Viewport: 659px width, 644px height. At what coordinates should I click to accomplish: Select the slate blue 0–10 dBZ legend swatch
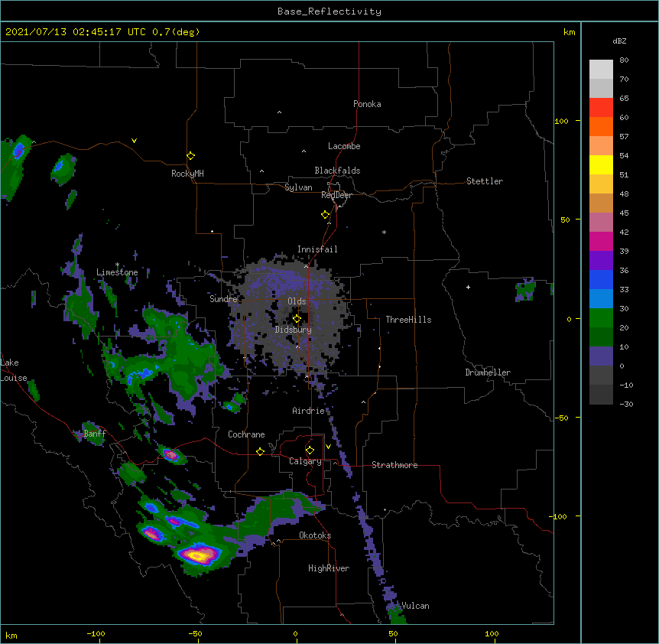pyautogui.click(x=601, y=356)
